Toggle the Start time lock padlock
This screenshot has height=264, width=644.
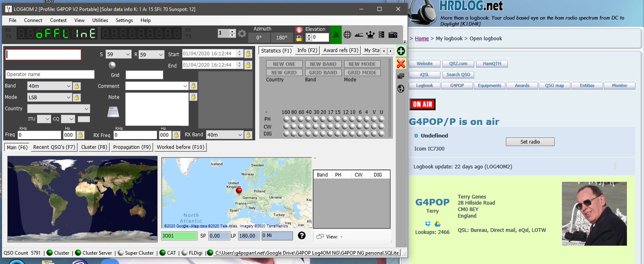click(x=248, y=54)
